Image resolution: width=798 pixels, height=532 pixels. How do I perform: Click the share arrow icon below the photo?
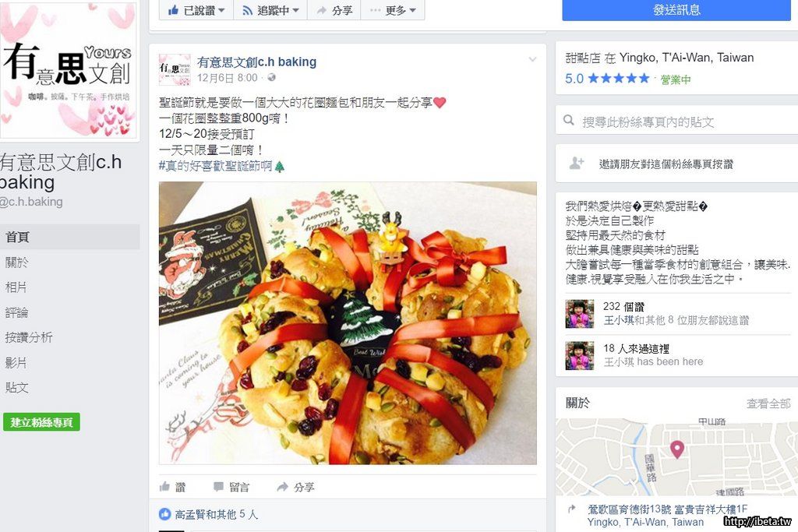tap(282, 487)
